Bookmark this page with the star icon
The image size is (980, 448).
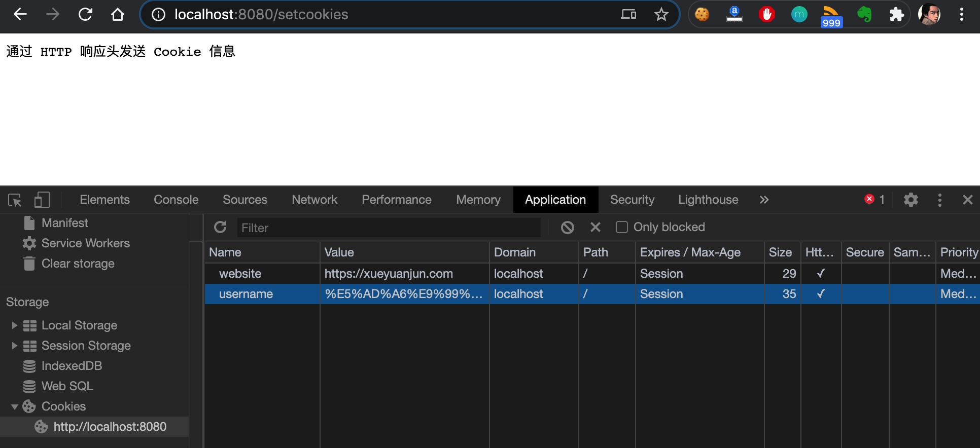(661, 14)
